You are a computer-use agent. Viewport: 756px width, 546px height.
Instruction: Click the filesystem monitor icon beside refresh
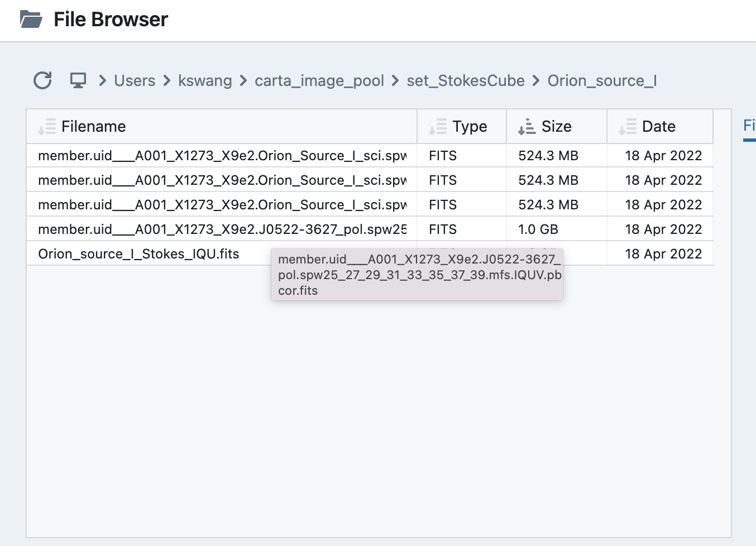coord(78,80)
